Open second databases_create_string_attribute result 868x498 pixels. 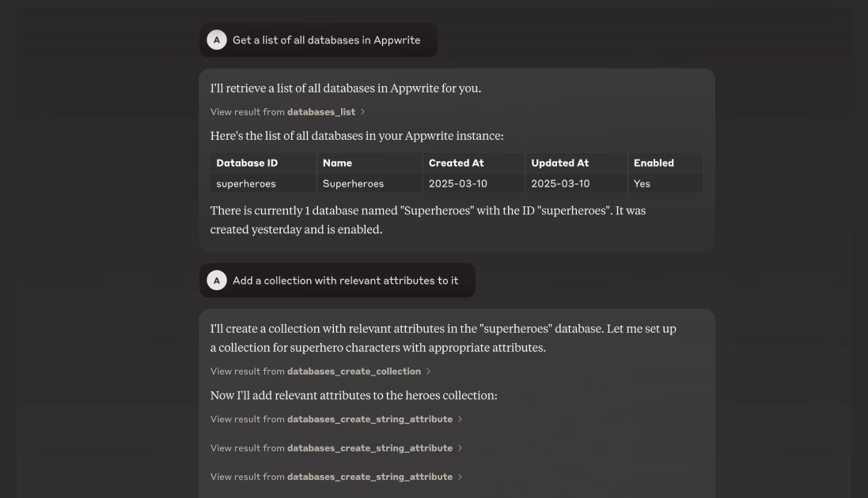click(x=336, y=448)
